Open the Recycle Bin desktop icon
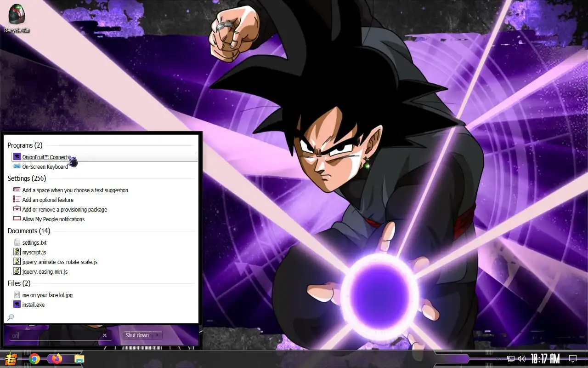588x368 pixels. click(17, 18)
